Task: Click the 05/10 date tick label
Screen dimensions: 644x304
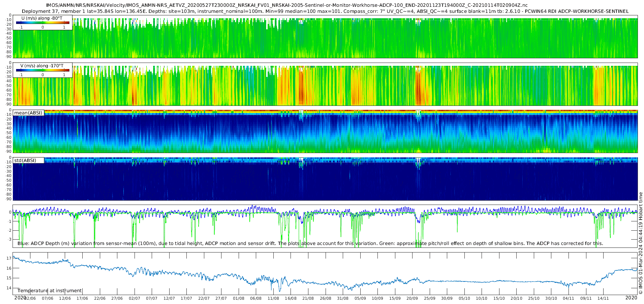Action: 464,299
